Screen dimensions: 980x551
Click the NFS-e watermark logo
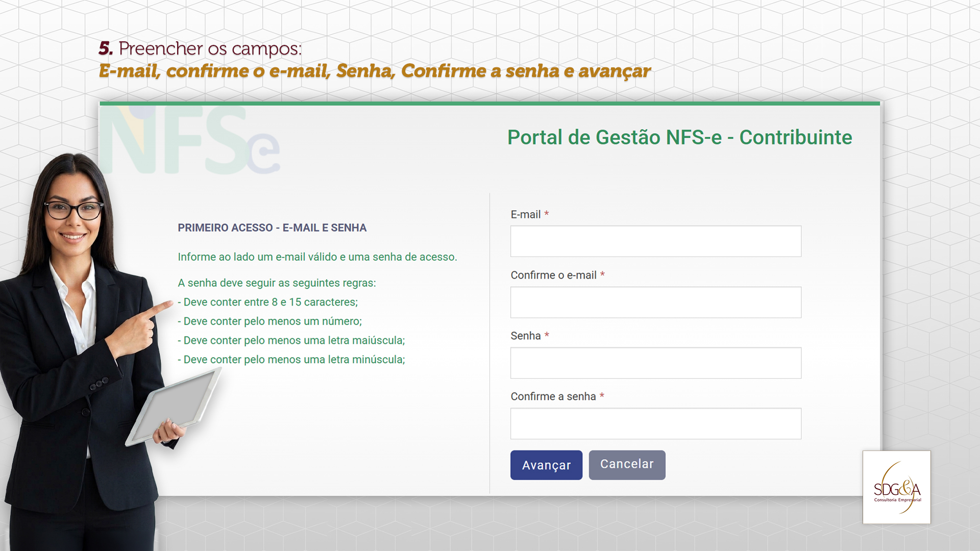pos(190,140)
